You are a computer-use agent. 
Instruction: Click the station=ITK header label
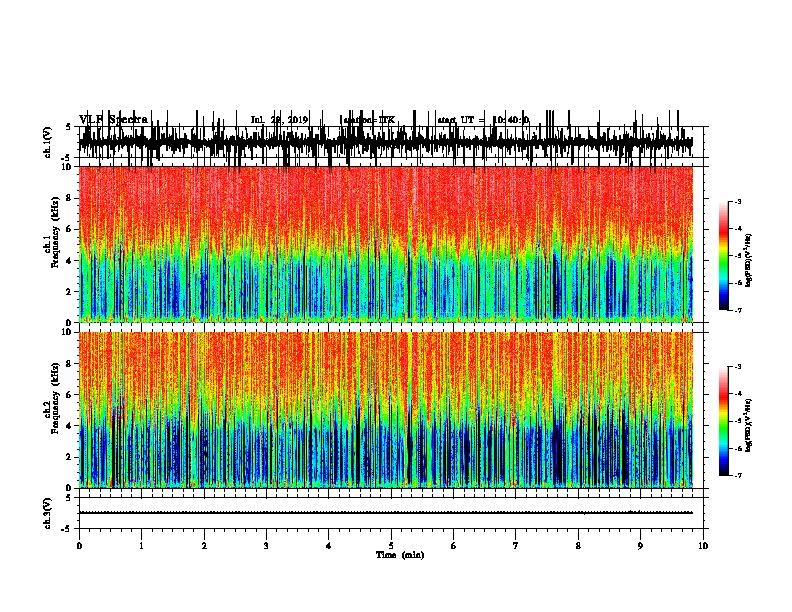(x=369, y=120)
